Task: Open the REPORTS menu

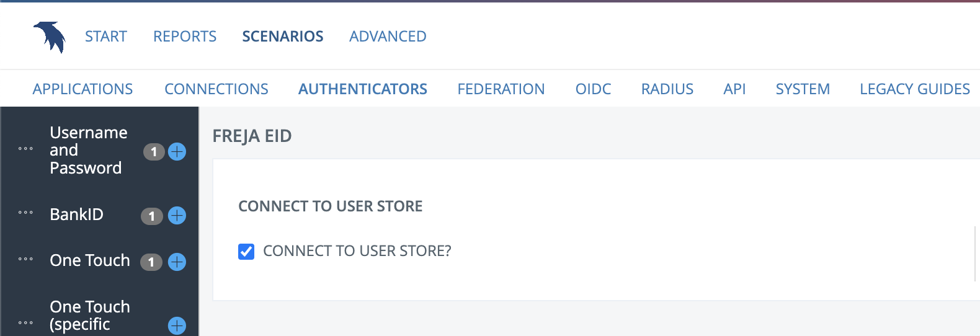Action: pos(185,37)
